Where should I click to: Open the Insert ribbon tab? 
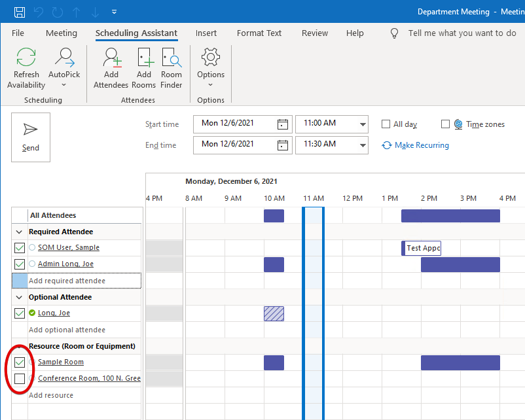click(x=206, y=33)
